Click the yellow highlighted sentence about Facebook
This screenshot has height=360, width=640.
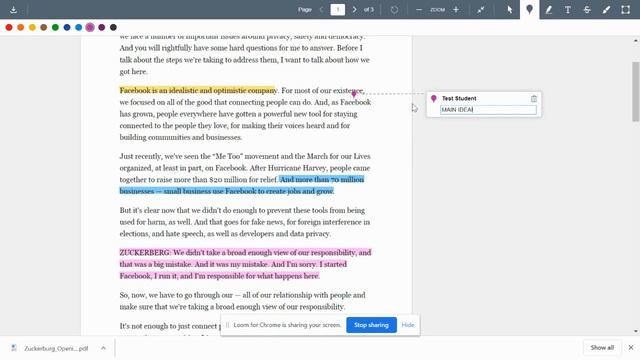point(198,90)
